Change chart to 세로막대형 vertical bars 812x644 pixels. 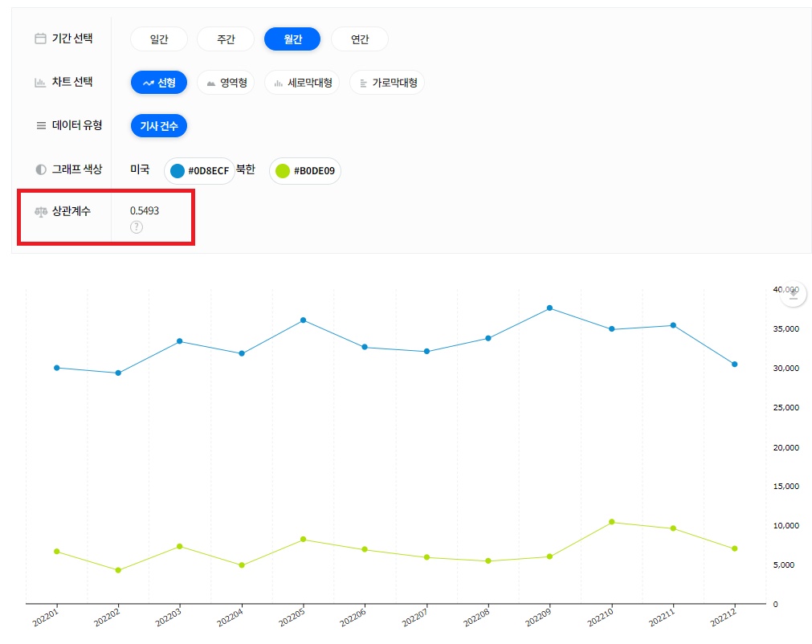(302, 82)
